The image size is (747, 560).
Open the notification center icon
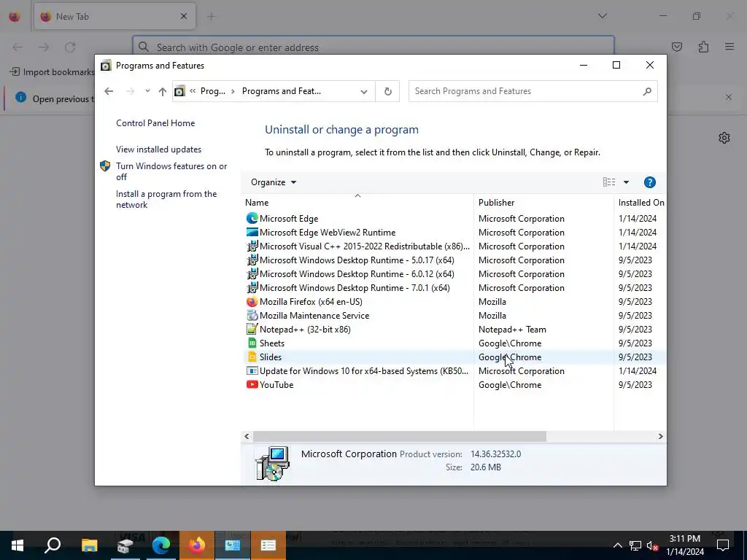click(723, 545)
